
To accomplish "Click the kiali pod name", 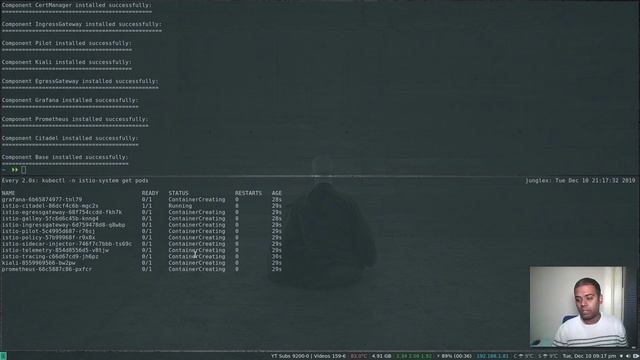I will click(38, 263).
